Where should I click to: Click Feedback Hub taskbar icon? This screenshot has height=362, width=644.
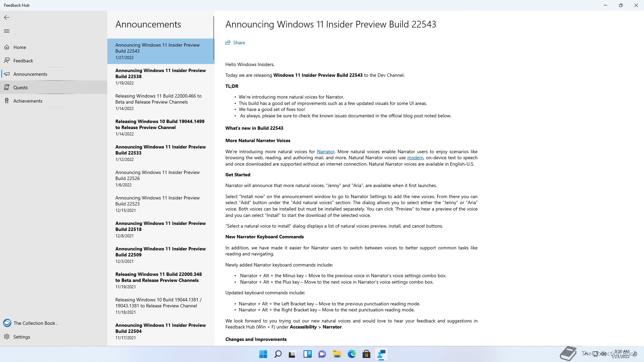tap(381, 354)
